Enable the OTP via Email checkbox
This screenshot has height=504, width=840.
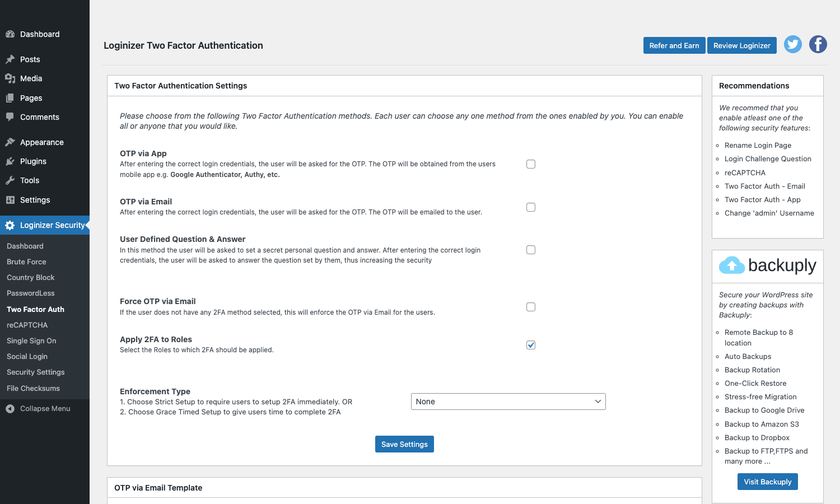[531, 207]
